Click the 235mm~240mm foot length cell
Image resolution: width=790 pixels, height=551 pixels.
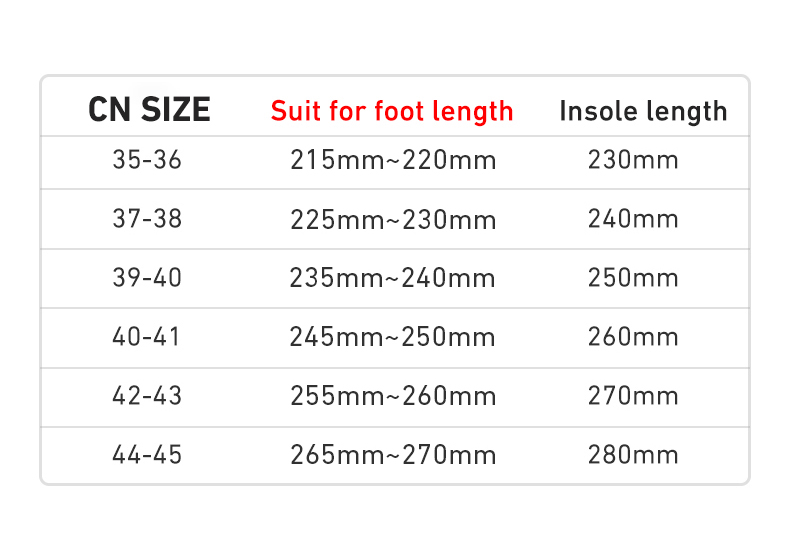pos(393,278)
